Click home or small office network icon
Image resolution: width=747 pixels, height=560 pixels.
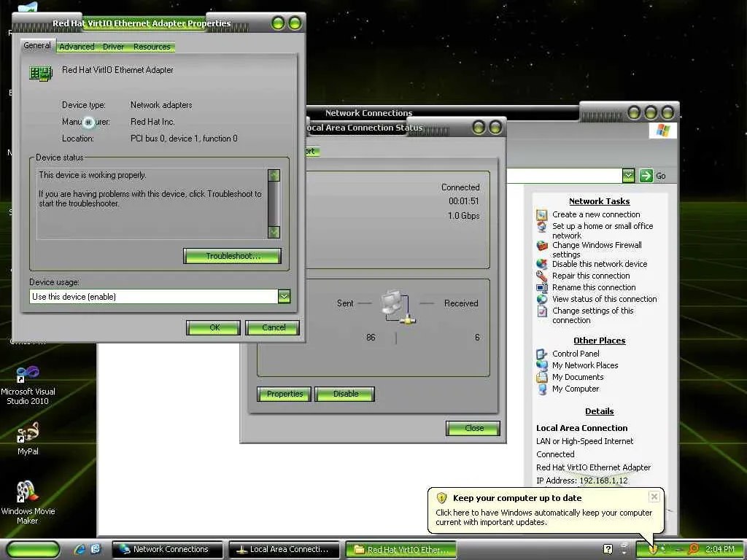tap(542, 227)
